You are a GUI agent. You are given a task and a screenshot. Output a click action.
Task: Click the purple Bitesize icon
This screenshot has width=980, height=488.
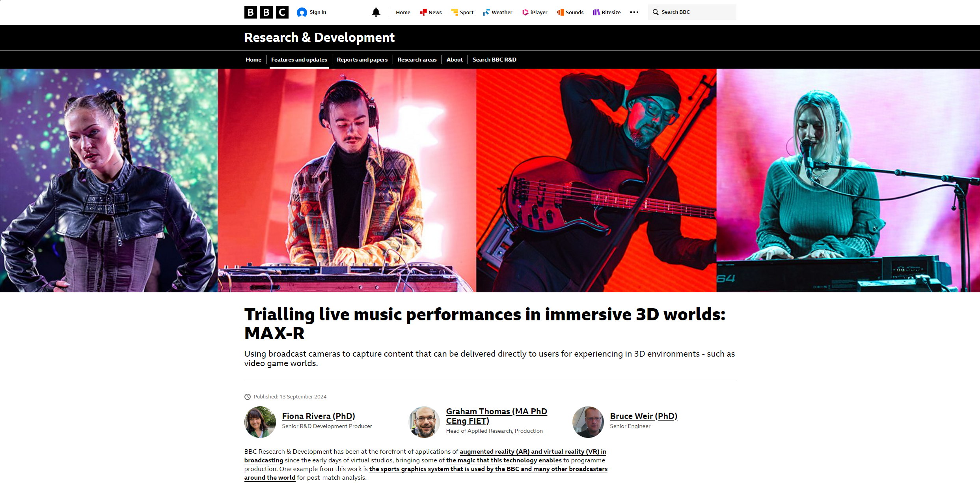(596, 12)
